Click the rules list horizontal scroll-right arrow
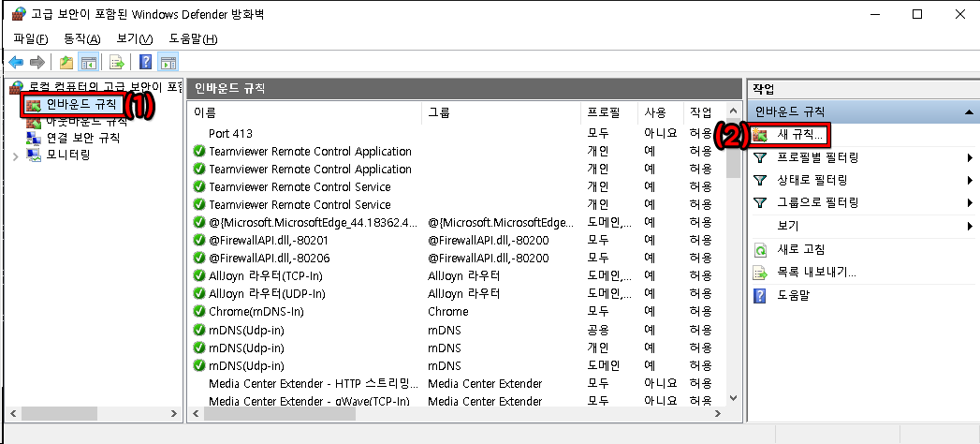This screenshot has width=980, height=444. tap(719, 414)
